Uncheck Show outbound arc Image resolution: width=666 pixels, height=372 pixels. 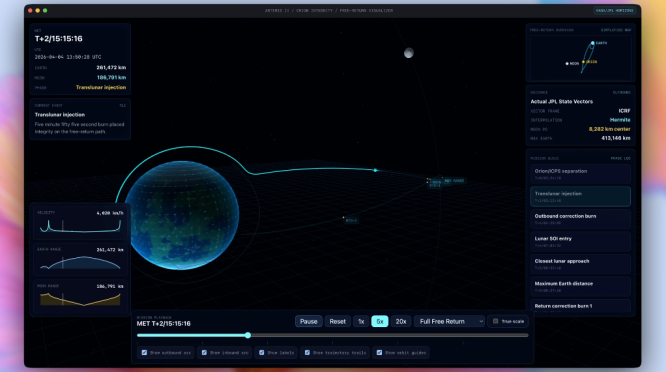pos(144,352)
